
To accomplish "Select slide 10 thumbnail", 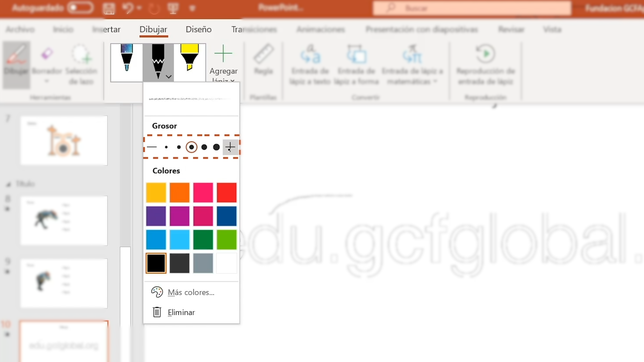I will pos(64,341).
